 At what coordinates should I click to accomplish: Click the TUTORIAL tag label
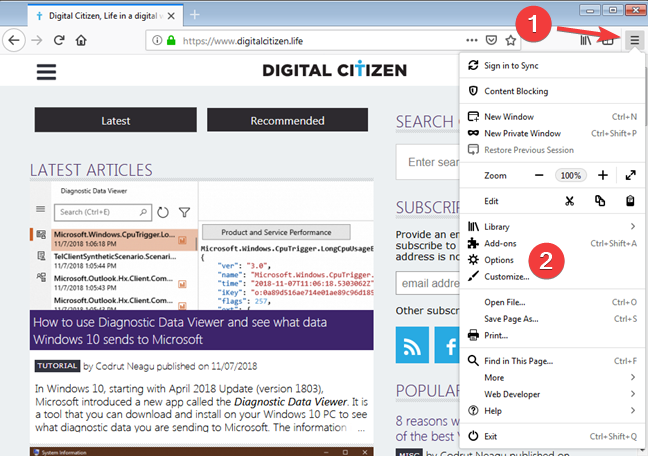pyautogui.click(x=57, y=366)
